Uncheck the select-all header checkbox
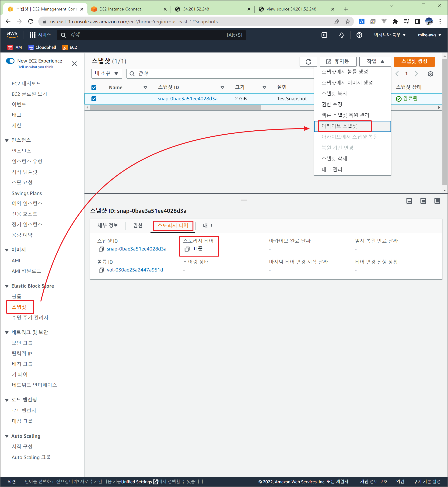The height and width of the screenshot is (487, 448). coord(94,87)
